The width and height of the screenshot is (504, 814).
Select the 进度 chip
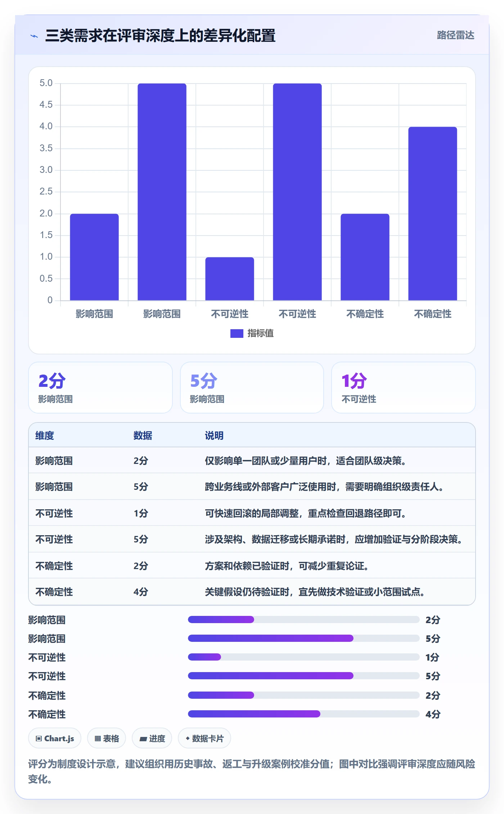coord(152,738)
